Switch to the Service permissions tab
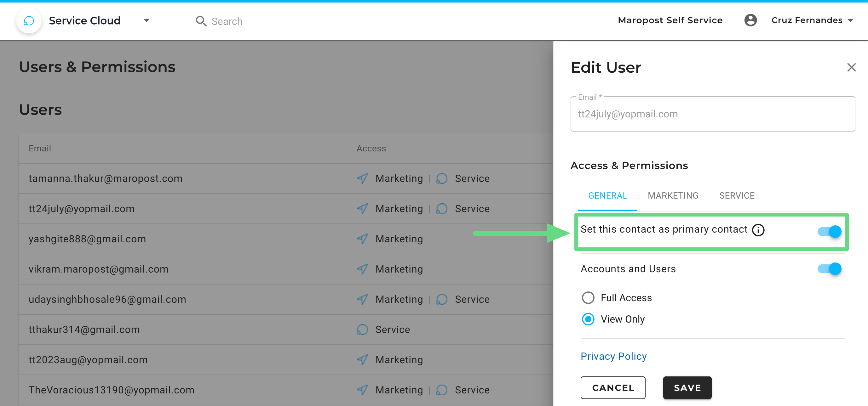 pyautogui.click(x=737, y=195)
